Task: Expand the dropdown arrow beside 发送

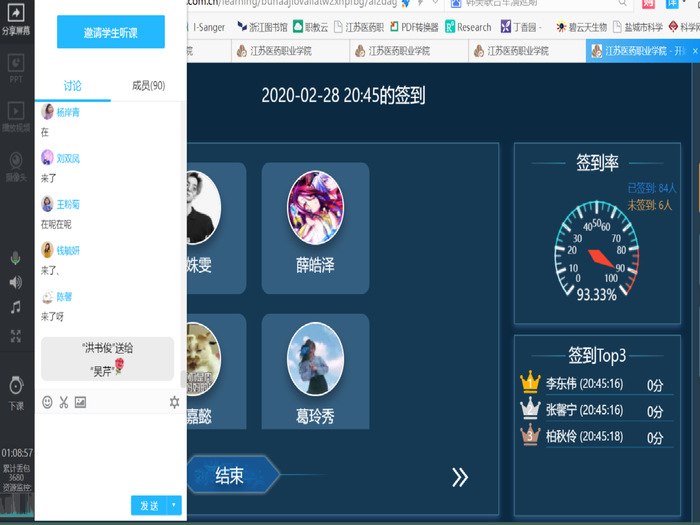Action: click(175, 506)
